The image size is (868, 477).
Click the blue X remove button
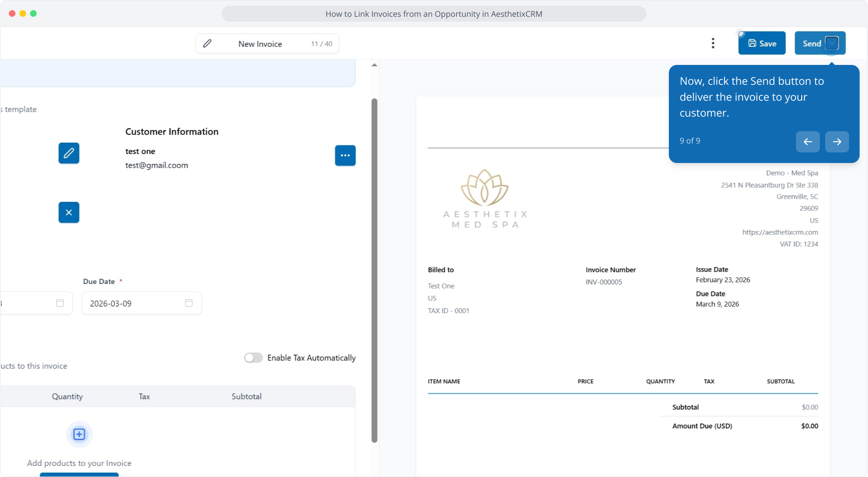(69, 212)
